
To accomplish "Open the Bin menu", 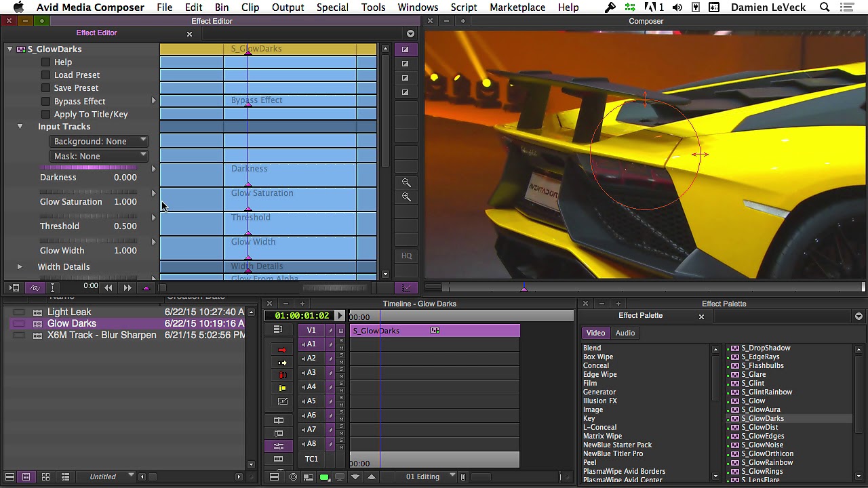I will click(222, 7).
